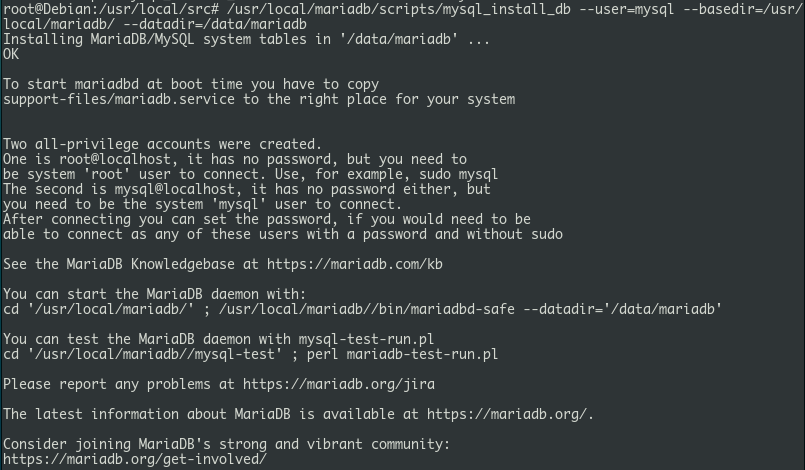
Task: Click the 'Consider joining MariaDB's strong' line
Action: tap(226, 444)
